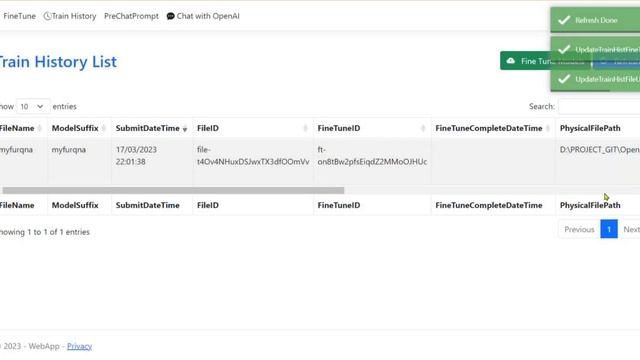The width and height of the screenshot is (640, 360).
Task: Sort by ModelSuffix column header
Action: click(x=79, y=128)
